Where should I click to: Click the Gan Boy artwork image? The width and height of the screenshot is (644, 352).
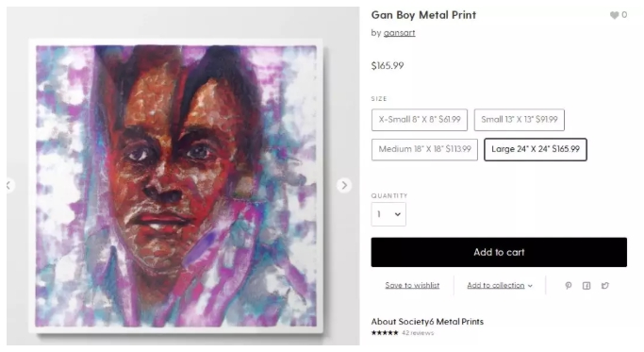(x=175, y=186)
